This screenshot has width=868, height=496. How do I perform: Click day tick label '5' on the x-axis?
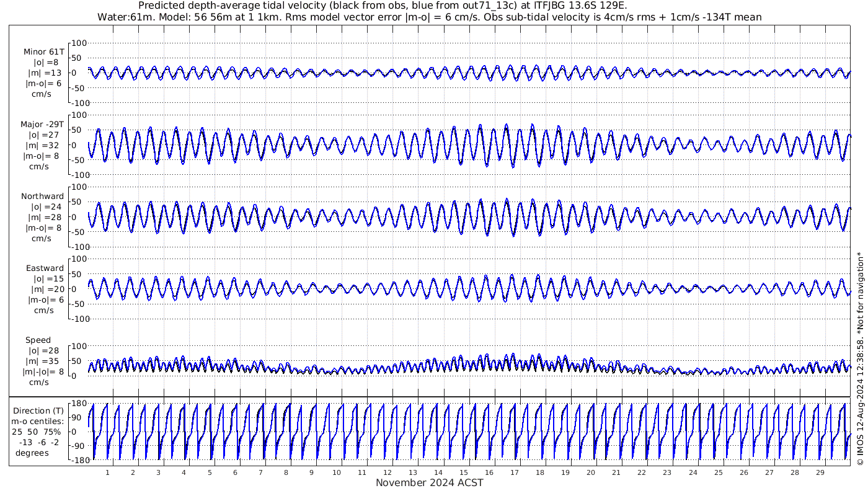[210, 472]
